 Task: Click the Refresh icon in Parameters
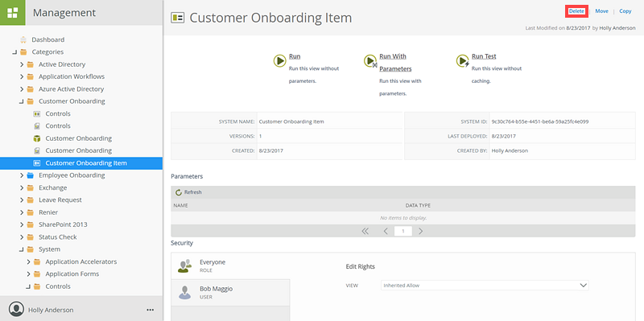coord(178,192)
